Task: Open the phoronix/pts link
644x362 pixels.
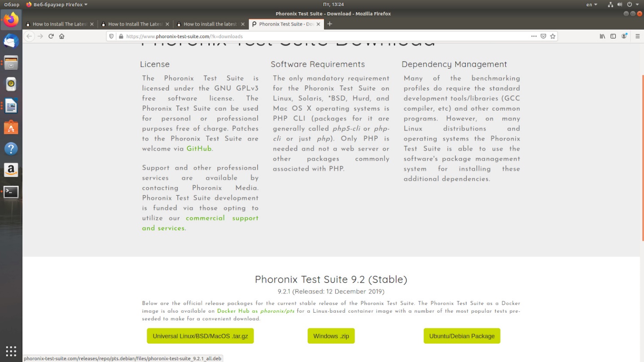Action: [x=277, y=311]
